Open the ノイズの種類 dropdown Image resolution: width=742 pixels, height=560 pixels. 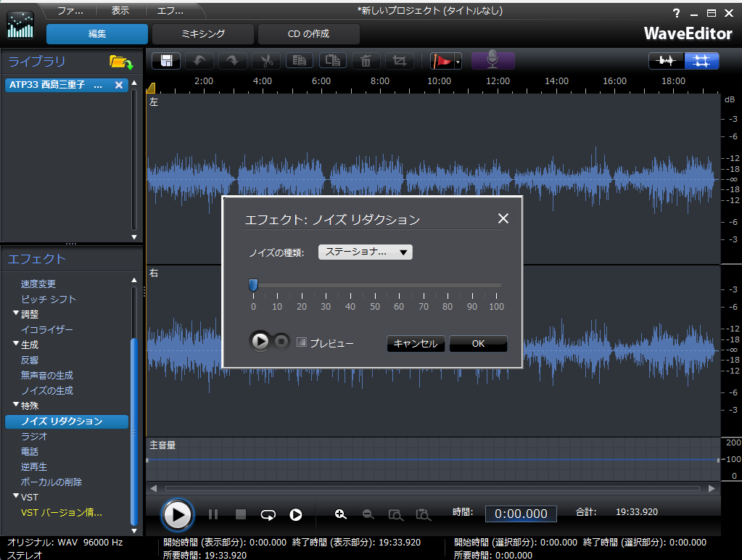tap(366, 252)
